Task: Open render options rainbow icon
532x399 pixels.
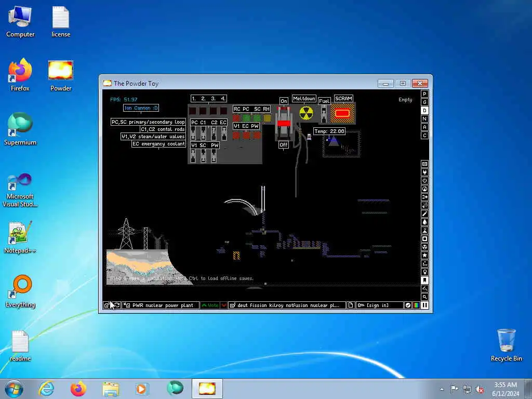Action: coord(416,305)
